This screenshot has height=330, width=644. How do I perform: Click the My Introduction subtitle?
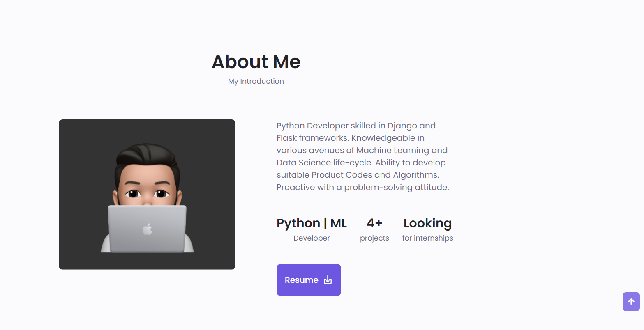pyautogui.click(x=256, y=81)
